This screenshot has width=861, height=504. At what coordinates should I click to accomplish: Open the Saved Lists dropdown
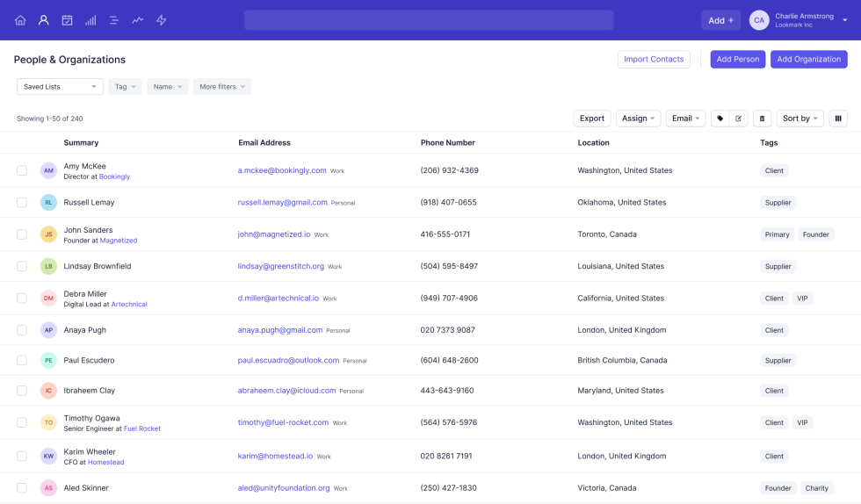tap(60, 87)
